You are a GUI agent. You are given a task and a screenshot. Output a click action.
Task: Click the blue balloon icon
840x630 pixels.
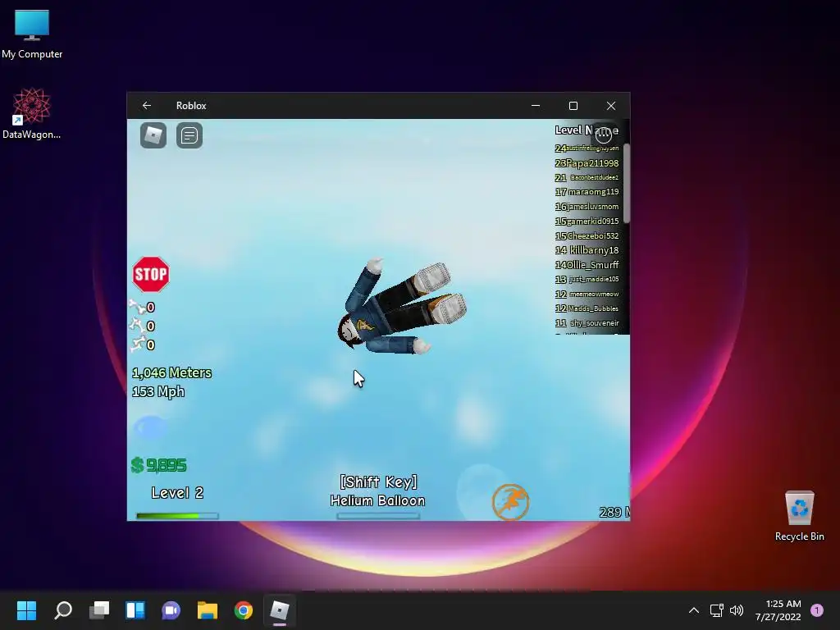click(151, 427)
